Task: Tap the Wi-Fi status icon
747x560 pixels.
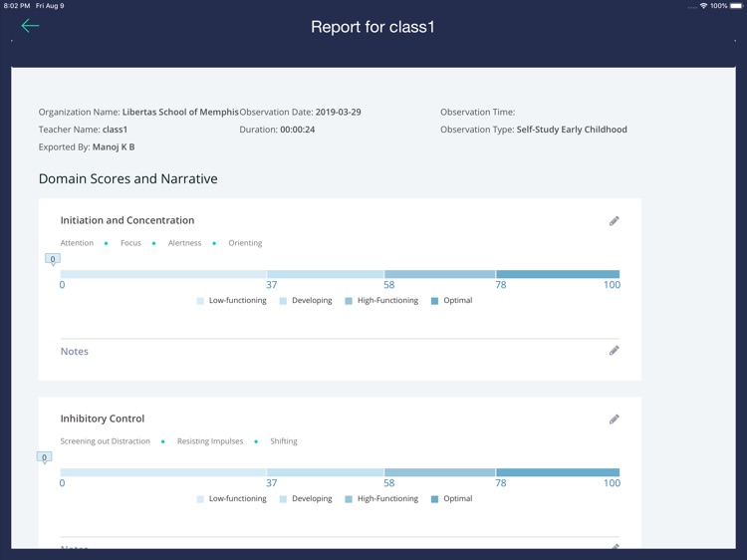Action: (x=703, y=6)
